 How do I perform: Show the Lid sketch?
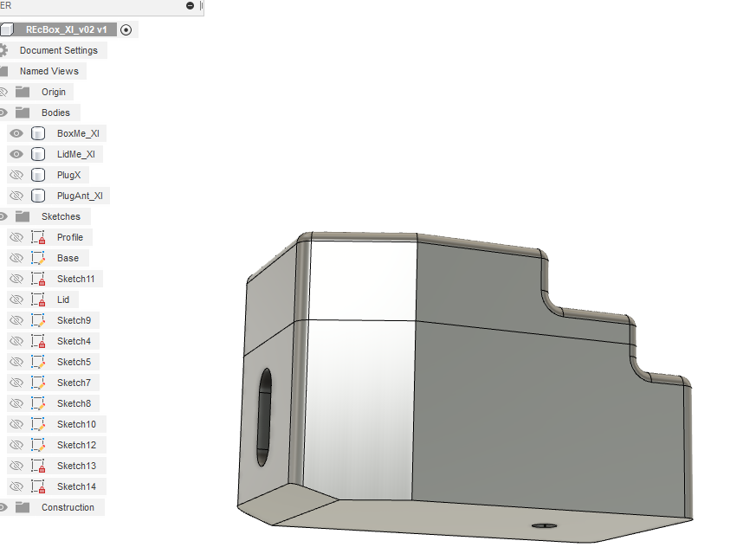point(16,299)
